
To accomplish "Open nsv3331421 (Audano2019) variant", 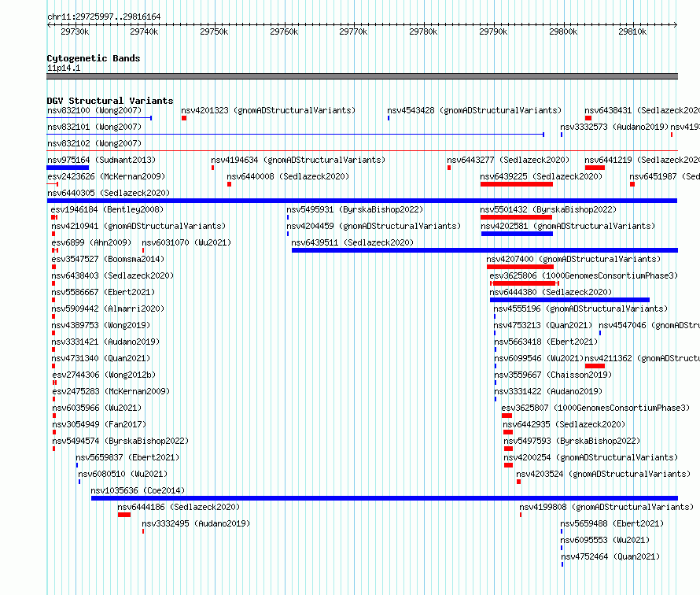I will [105, 342].
